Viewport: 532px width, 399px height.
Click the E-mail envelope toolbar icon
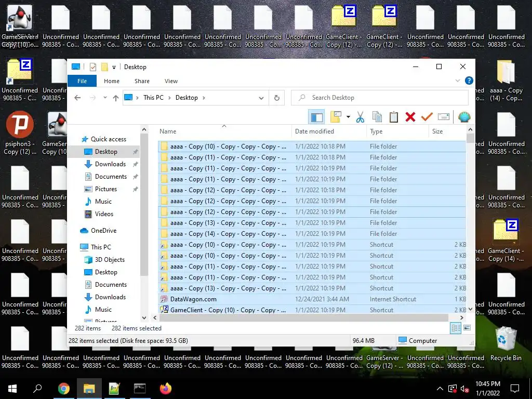[444, 117]
